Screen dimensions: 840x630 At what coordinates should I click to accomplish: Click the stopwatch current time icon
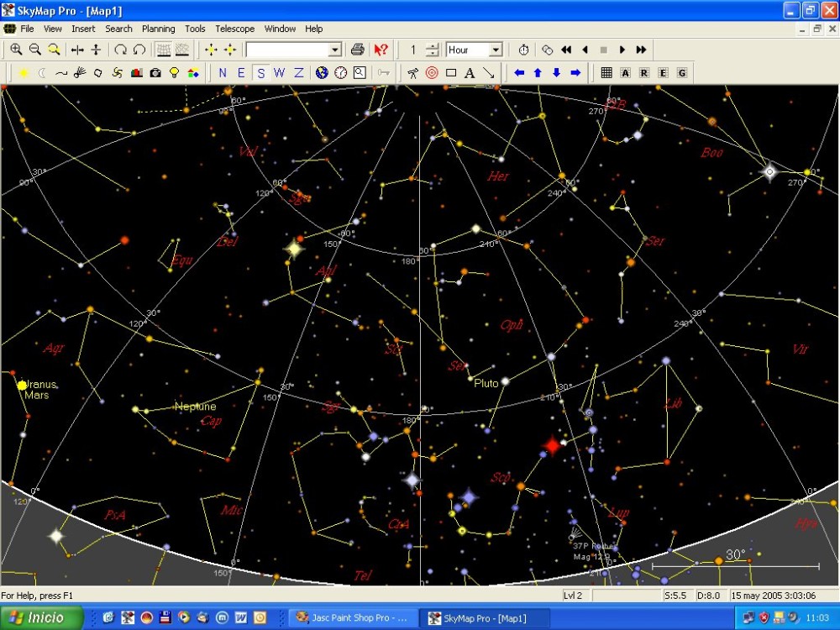523,50
